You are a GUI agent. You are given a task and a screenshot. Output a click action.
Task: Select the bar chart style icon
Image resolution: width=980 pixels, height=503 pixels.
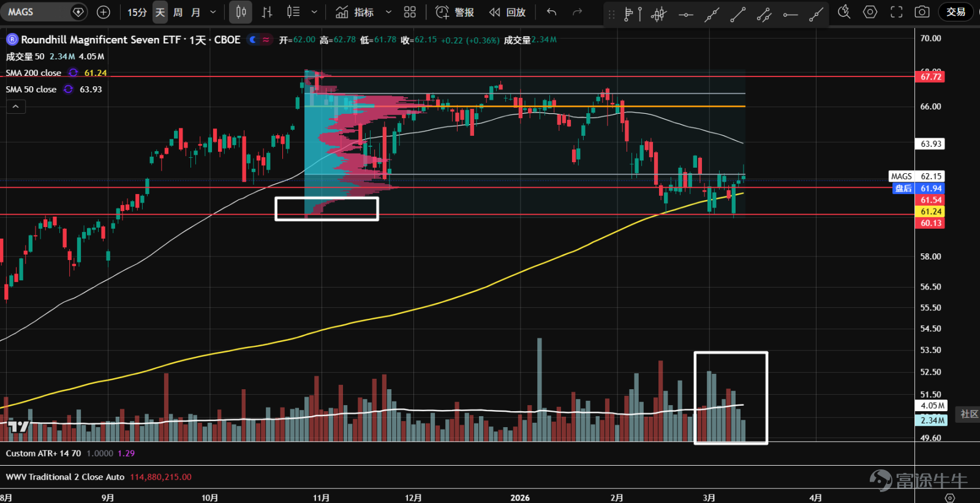(267, 12)
